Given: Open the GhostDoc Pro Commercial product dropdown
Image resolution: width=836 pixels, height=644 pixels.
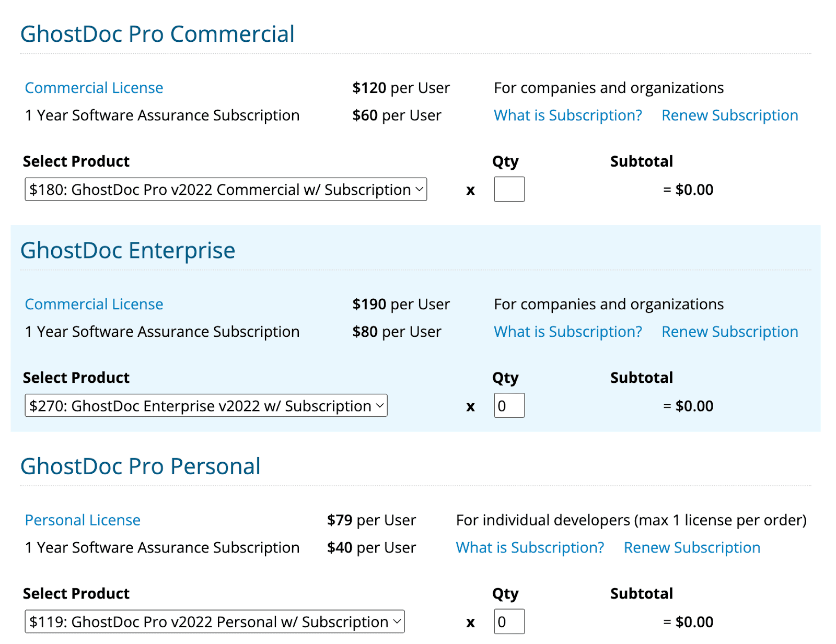Looking at the screenshot, I should [x=226, y=189].
